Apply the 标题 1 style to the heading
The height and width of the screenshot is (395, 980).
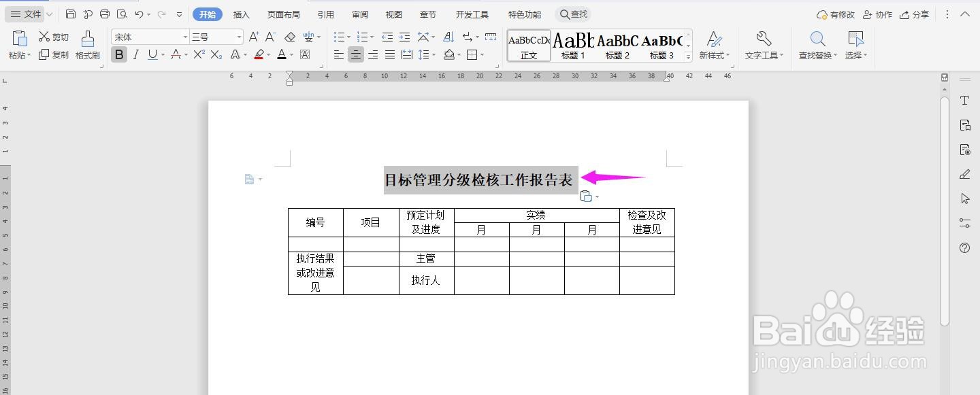pyautogui.click(x=572, y=44)
